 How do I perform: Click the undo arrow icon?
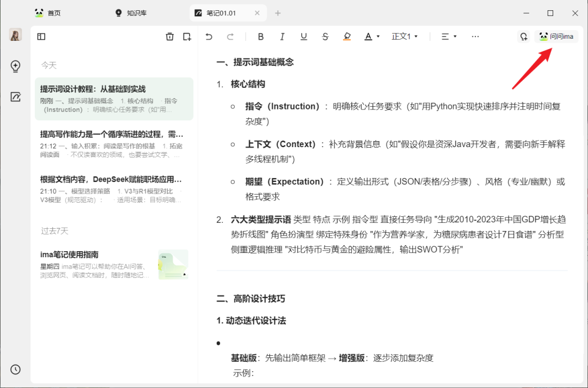pos(210,36)
